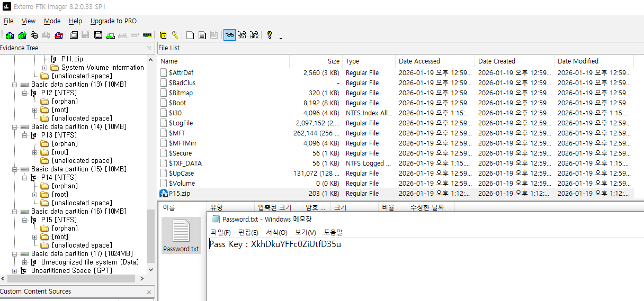The width and height of the screenshot is (644, 301).
Task: Expand the Unpartitioned Space [GPT] node
Action: 14,271
